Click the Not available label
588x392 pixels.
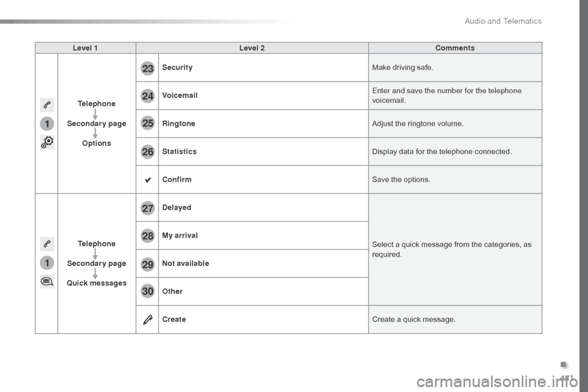(186, 263)
